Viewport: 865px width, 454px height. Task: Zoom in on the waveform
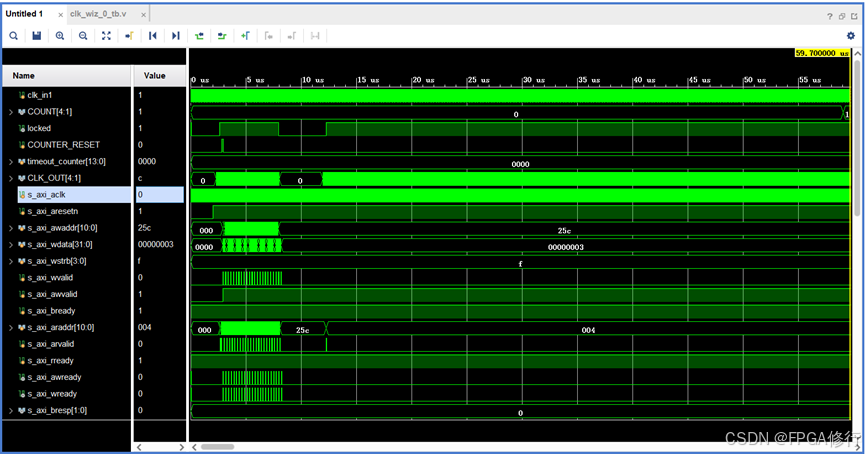[x=60, y=36]
